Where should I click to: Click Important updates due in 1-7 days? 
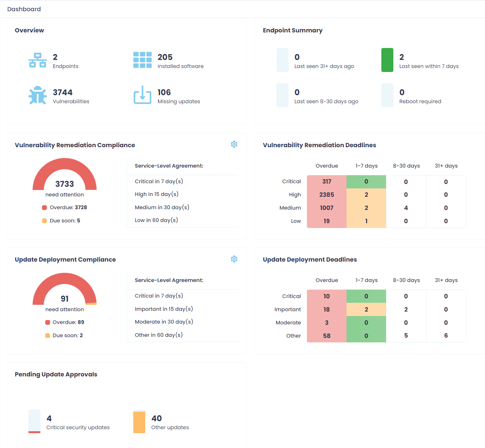[x=366, y=310]
